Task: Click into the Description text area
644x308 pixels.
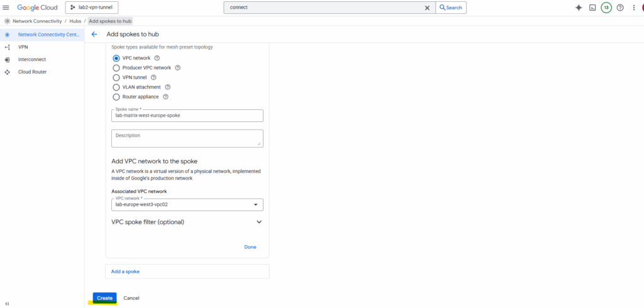Action: (187, 138)
